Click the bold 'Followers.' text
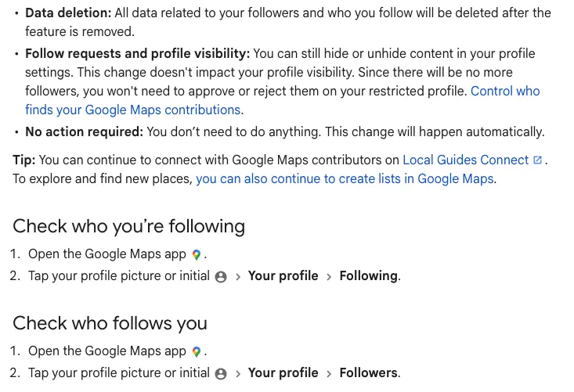The width and height of the screenshot is (574, 392). 370,373
